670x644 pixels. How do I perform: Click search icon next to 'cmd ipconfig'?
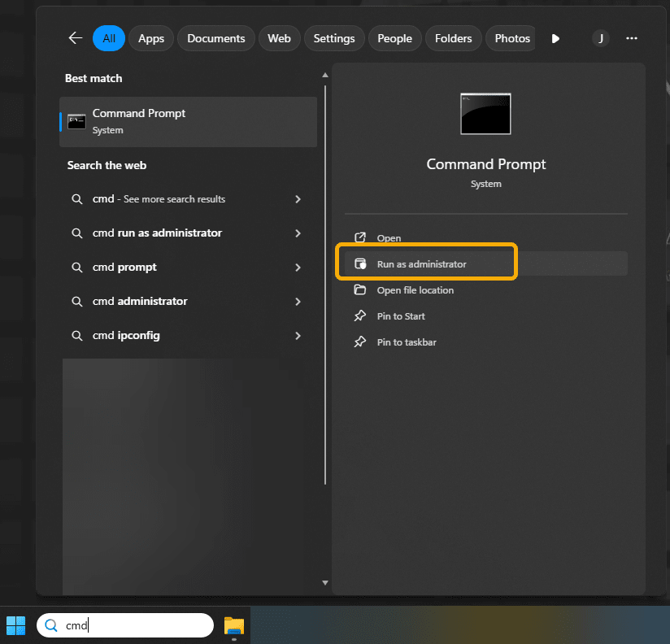tap(77, 336)
